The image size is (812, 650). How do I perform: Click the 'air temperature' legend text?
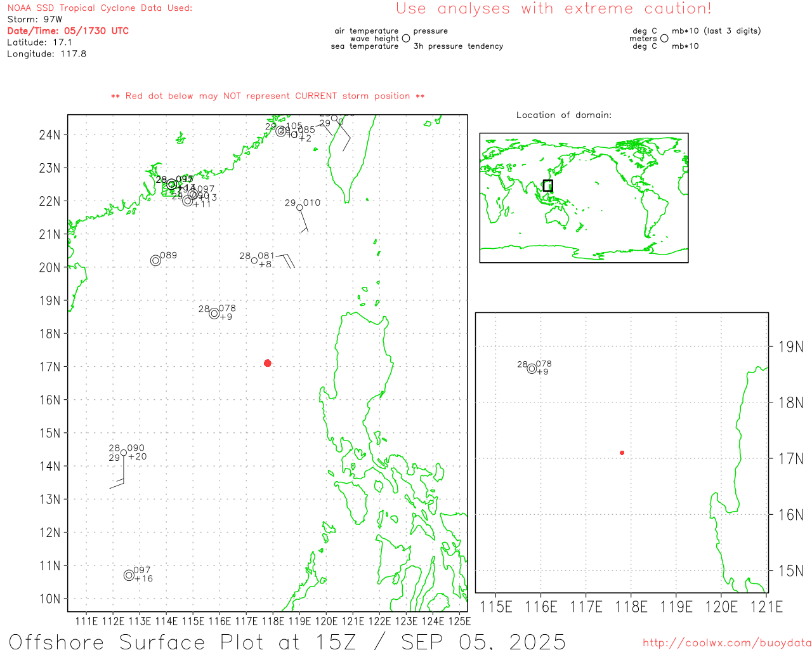[x=367, y=31]
